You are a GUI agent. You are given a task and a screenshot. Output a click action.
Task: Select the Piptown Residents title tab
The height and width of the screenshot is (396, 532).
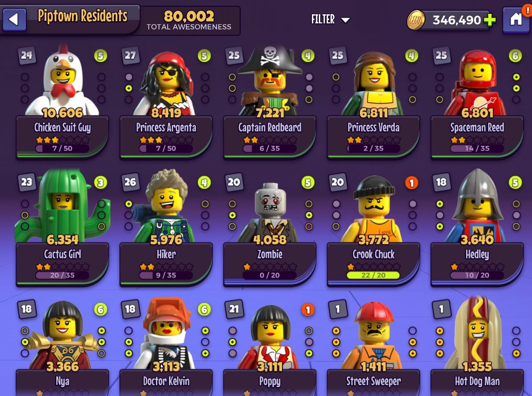click(x=83, y=16)
